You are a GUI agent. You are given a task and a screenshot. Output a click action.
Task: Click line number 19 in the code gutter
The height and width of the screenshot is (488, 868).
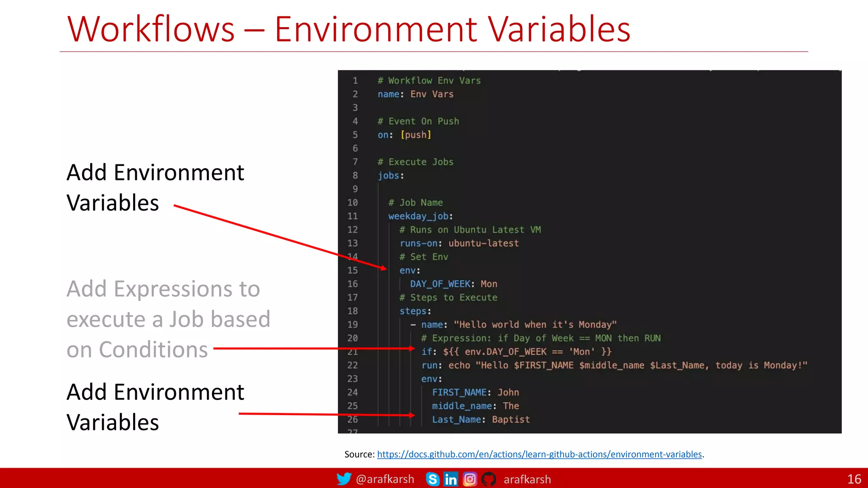click(x=353, y=324)
